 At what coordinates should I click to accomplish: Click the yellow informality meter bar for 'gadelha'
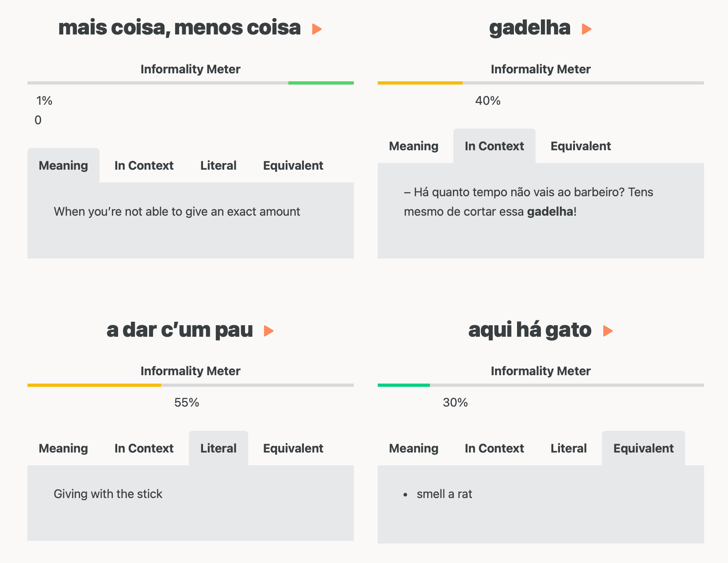pos(420,83)
